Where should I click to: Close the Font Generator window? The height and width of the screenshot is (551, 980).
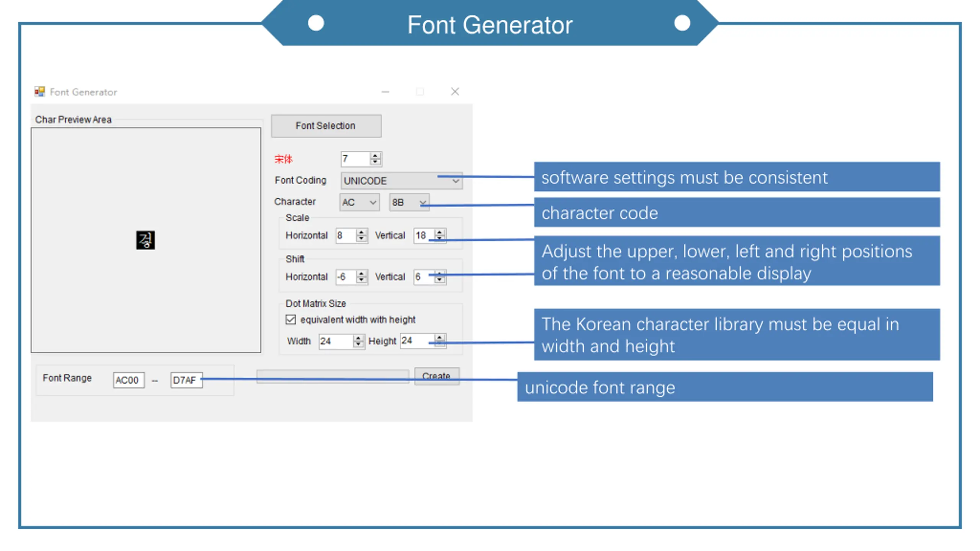click(455, 92)
